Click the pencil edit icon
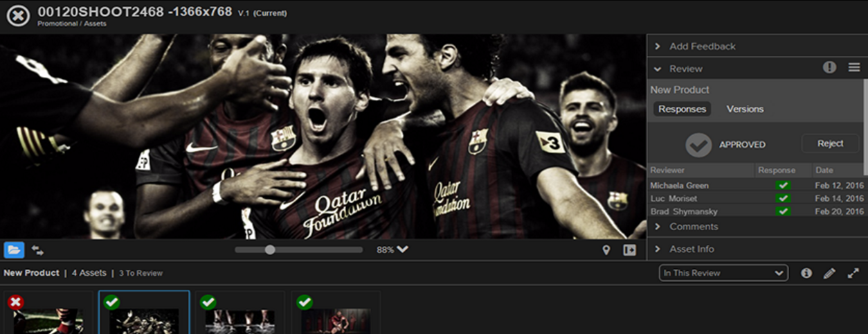The height and width of the screenshot is (334, 868). point(829,273)
